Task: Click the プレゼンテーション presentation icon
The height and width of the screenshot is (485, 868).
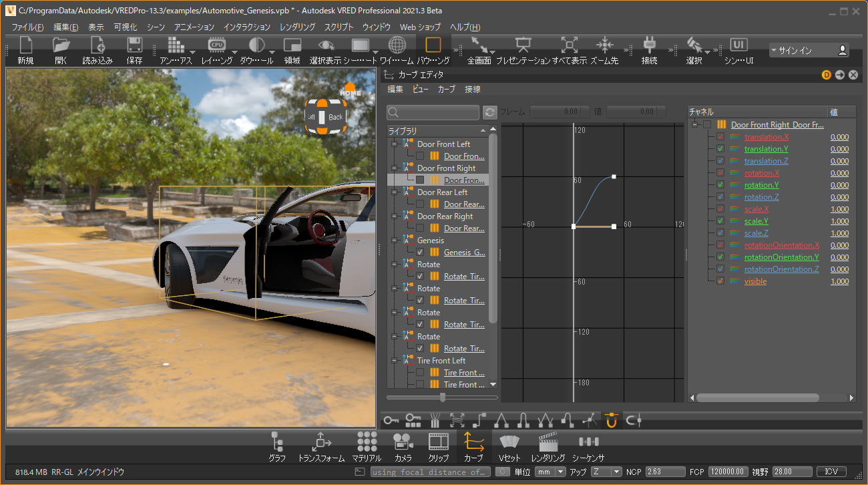Action: (523, 45)
